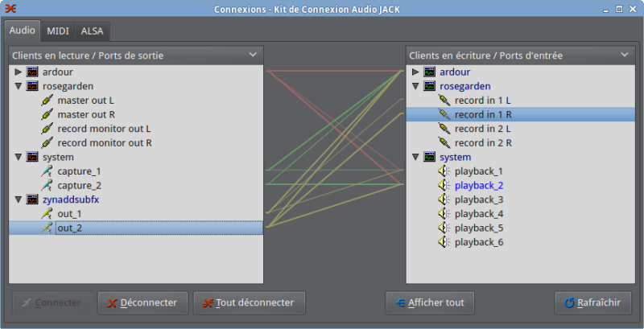Select the record in 2 R label
Image resolution: width=644 pixels, height=329 pixels.
(483, 142)
